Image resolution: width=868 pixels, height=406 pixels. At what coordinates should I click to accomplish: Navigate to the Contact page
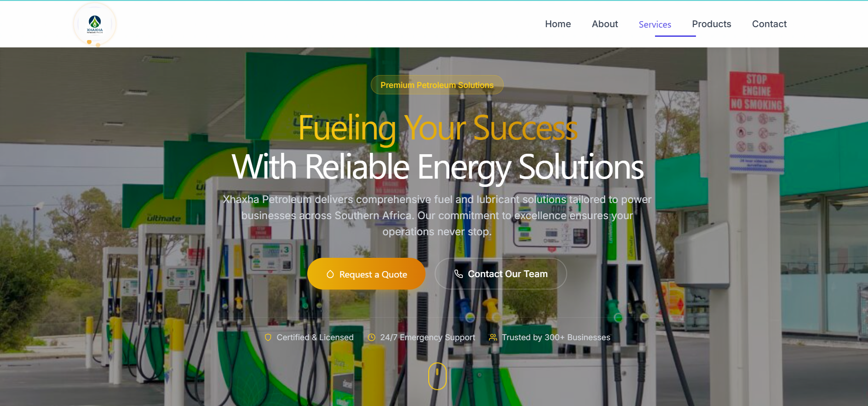(x=770, y=24)
